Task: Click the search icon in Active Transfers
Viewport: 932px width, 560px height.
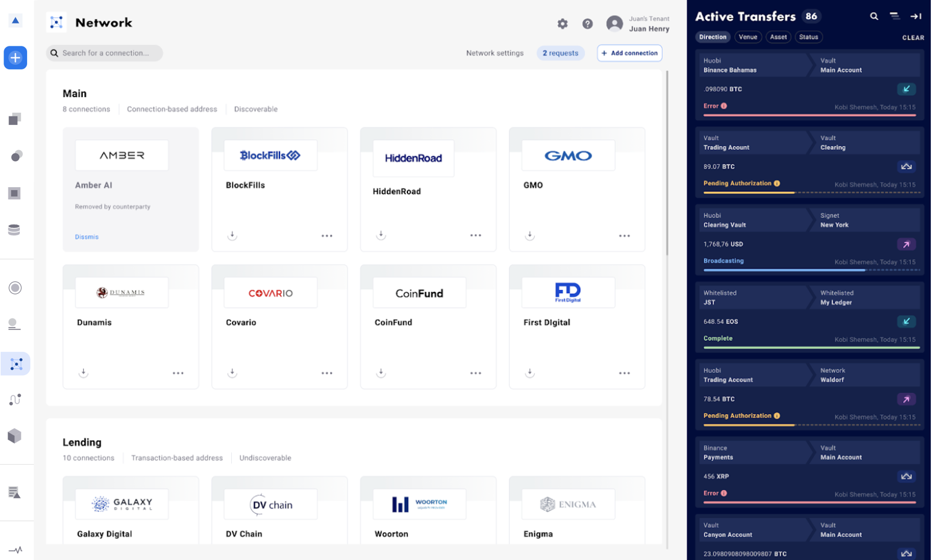Action: tap(873, 16)
